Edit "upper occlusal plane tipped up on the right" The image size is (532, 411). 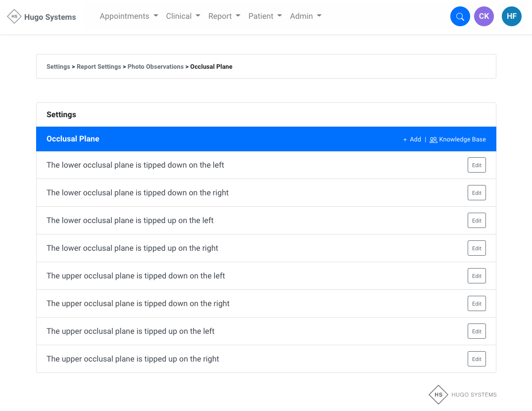pos(477,359)
